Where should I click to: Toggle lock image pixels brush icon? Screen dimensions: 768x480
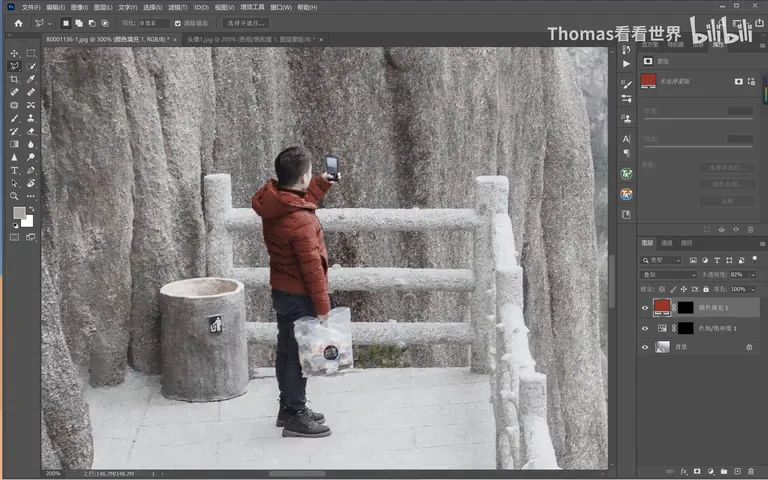(673, 289)
